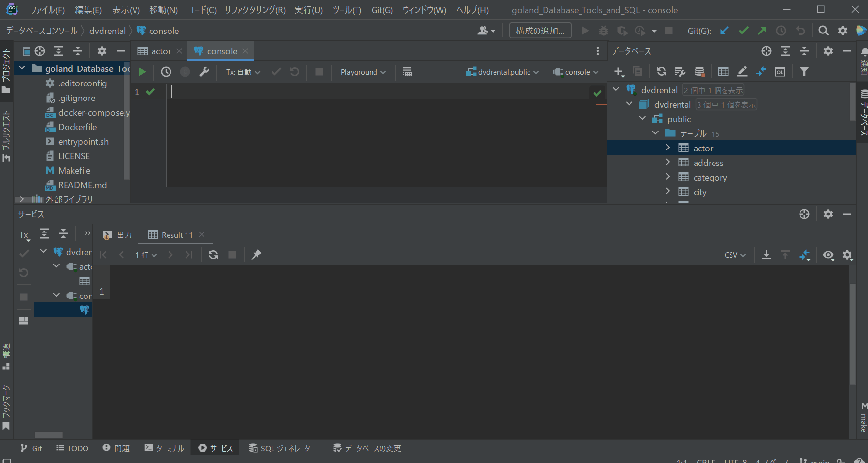Reload the result page

tap(213, 255)
